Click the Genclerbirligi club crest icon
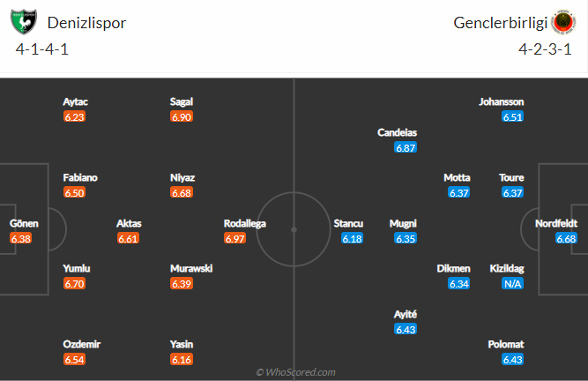This screenshot has width=588, height=381. pos(562,23)
